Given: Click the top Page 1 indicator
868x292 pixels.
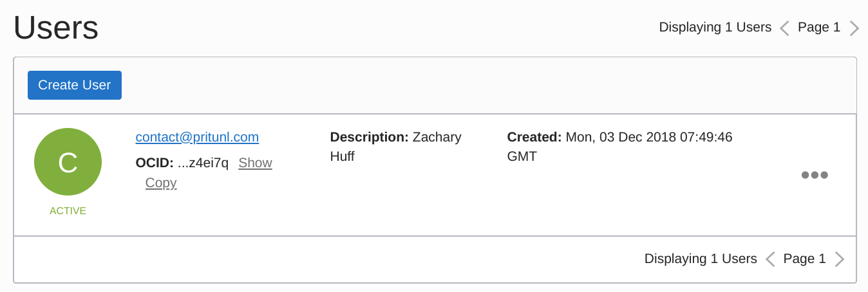Looking at the screenshot, I should point(818,27).
